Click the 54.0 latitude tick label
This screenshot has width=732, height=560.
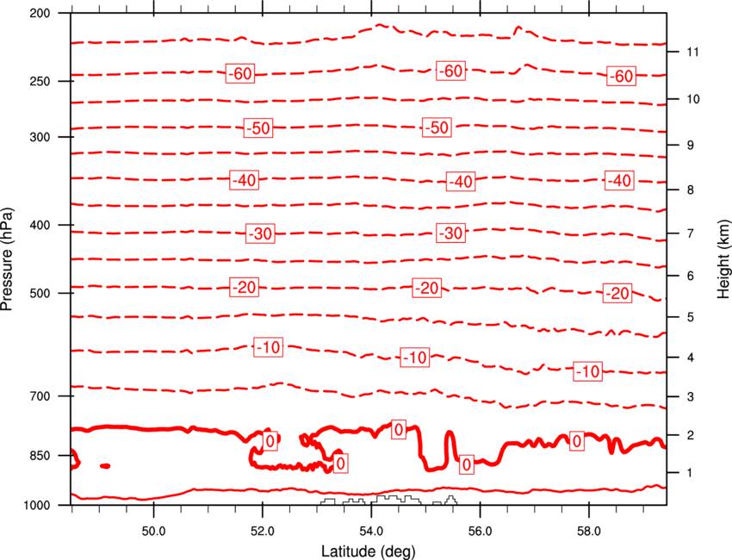pyautogui.click(x=371, y=532)
